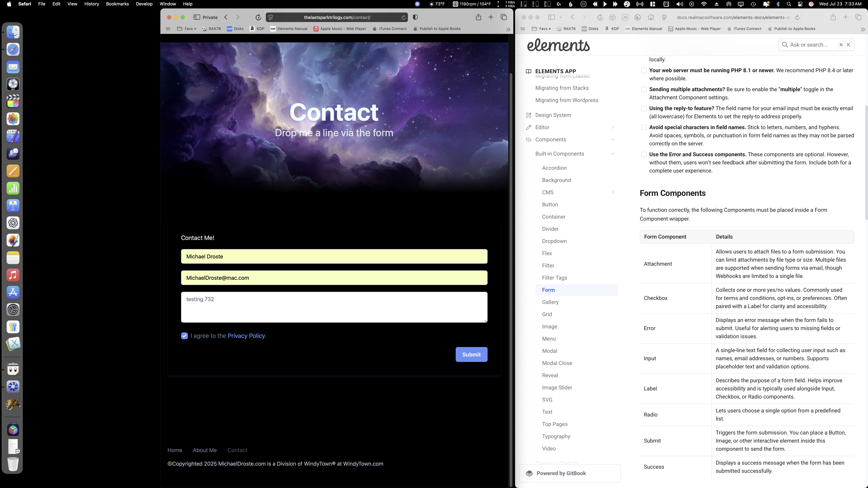Reload thelastsparktrilogy contact page
The width and height of the screenshot is (868, 488).
[x=403, y=17]
